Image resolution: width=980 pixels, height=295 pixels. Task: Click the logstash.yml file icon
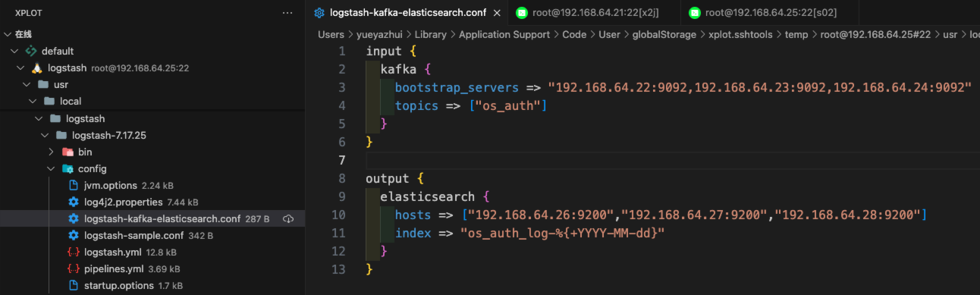[74, 252]
